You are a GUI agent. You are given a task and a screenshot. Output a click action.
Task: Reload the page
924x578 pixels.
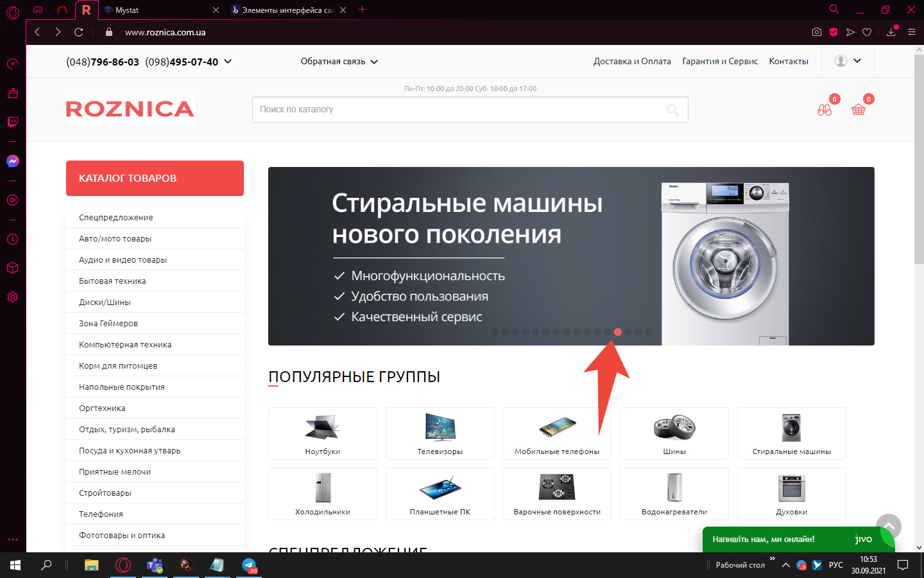pos(78,32)
